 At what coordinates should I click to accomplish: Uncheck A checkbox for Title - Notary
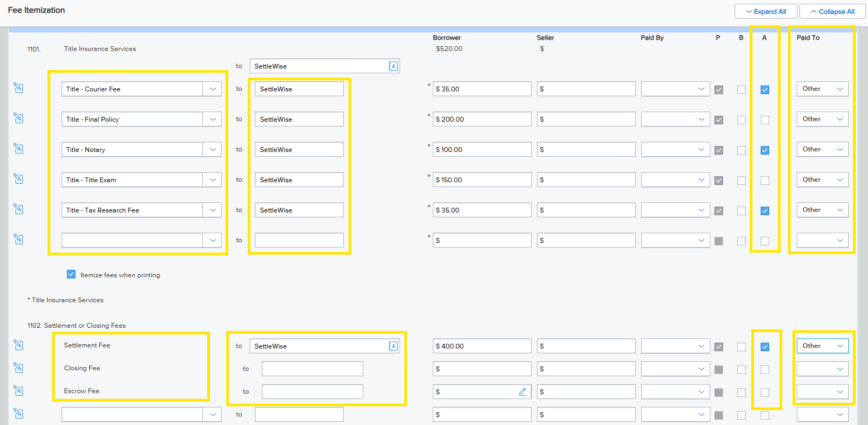pos(765,150)
